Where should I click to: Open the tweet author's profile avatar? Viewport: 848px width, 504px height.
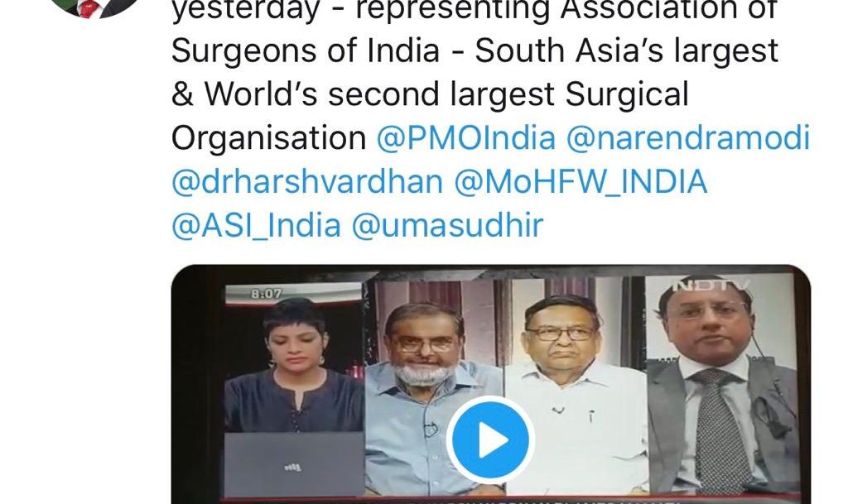(x=94, y=7)
